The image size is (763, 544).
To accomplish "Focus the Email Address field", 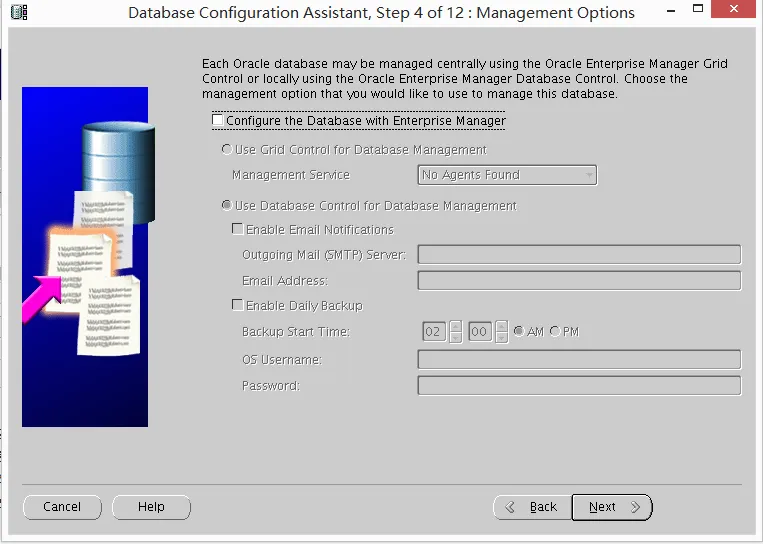I will point(579,281).
